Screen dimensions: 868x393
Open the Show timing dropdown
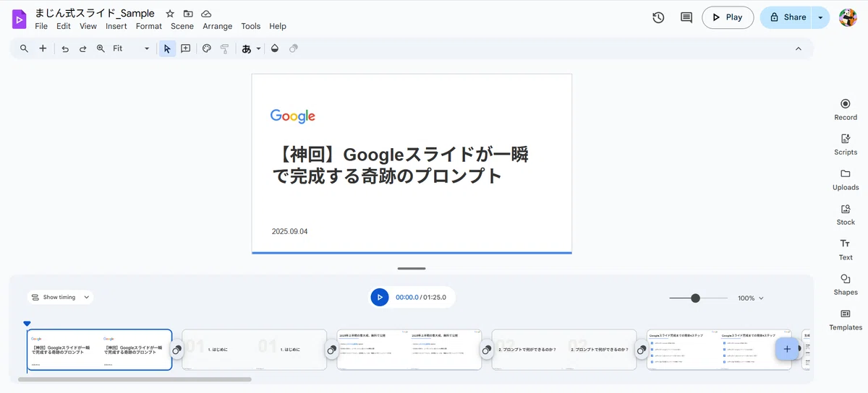(61, 297)
